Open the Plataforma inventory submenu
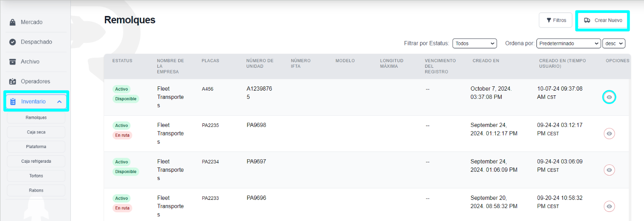Screen dimensions: 644x221 click(36, 147)
